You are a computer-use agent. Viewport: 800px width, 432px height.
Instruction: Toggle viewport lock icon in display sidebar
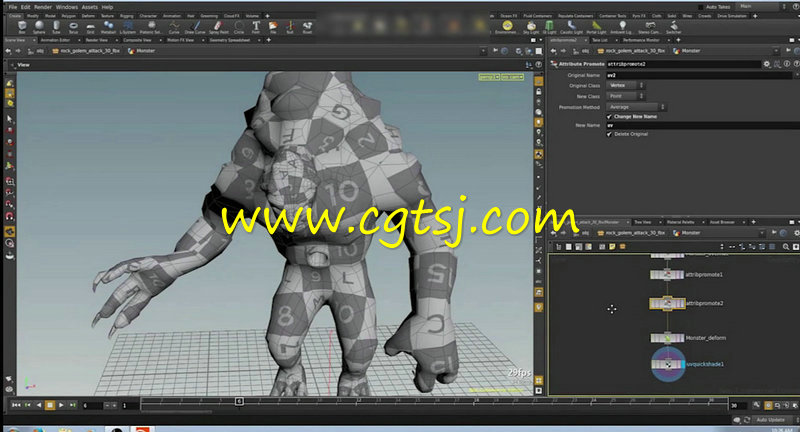coord(539,92)
